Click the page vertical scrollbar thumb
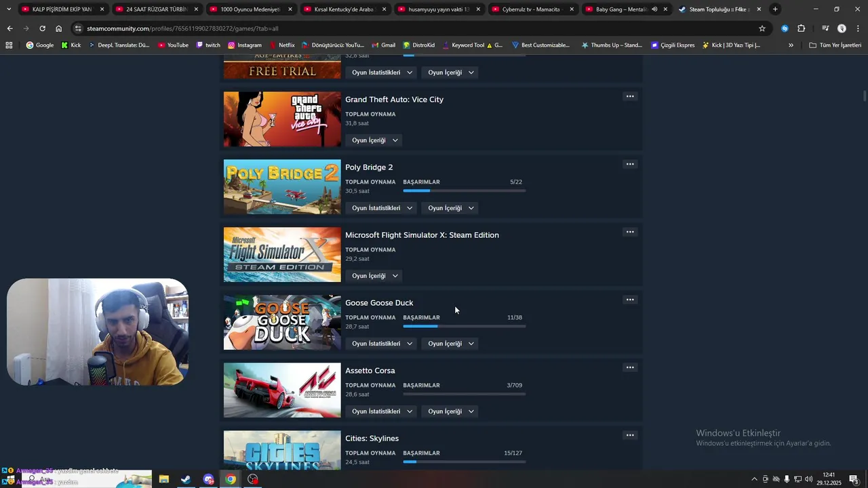The height and width of the screenshot is (488, 868). 865,96
